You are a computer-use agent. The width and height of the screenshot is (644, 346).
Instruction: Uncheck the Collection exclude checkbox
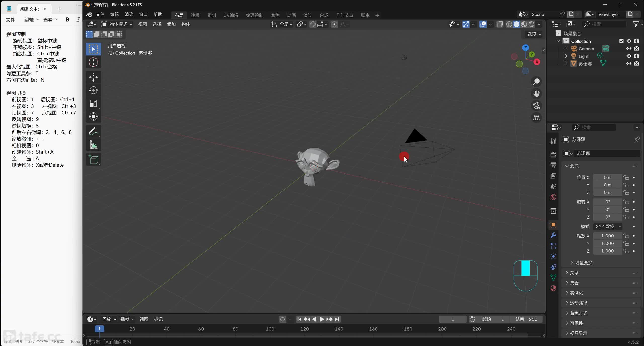[x=621, y=41]
